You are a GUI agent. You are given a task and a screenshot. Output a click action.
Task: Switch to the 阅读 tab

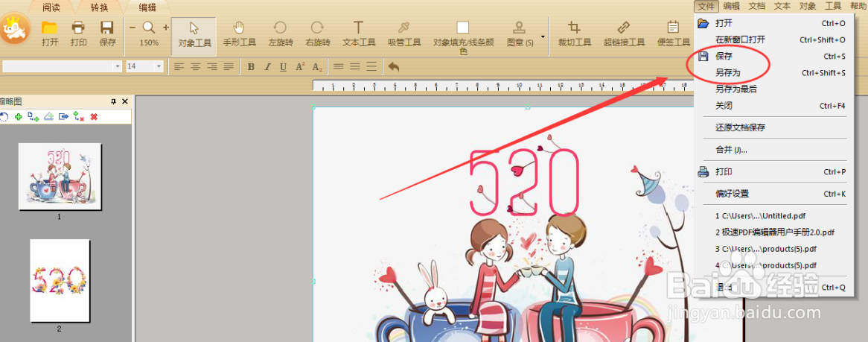point(51,7)
